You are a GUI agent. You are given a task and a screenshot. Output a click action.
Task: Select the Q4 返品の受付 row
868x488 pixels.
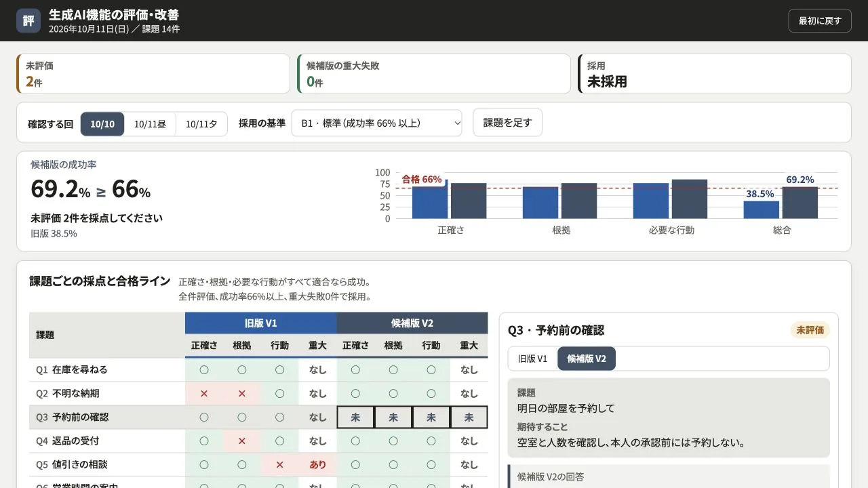point(258,441)
